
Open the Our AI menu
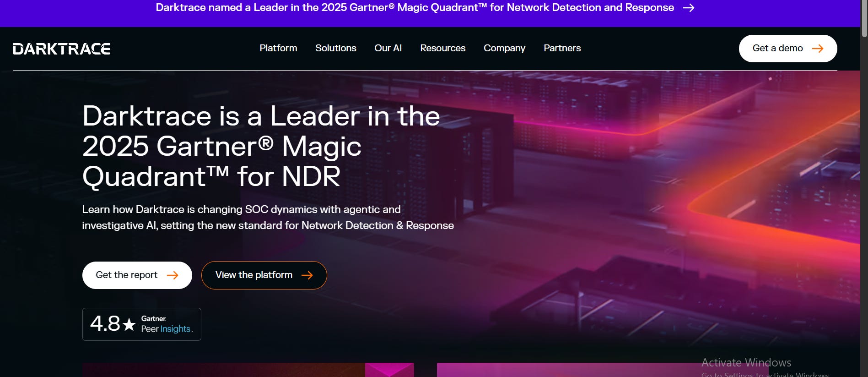pos(388,48)
